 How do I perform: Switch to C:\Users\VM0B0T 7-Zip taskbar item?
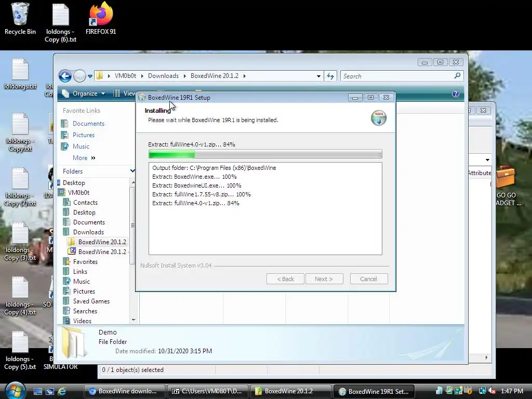[x=207, y=391]
